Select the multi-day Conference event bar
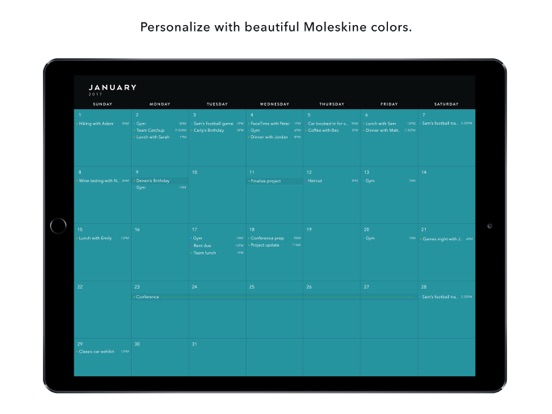552x414 pixels. [275, 297]
